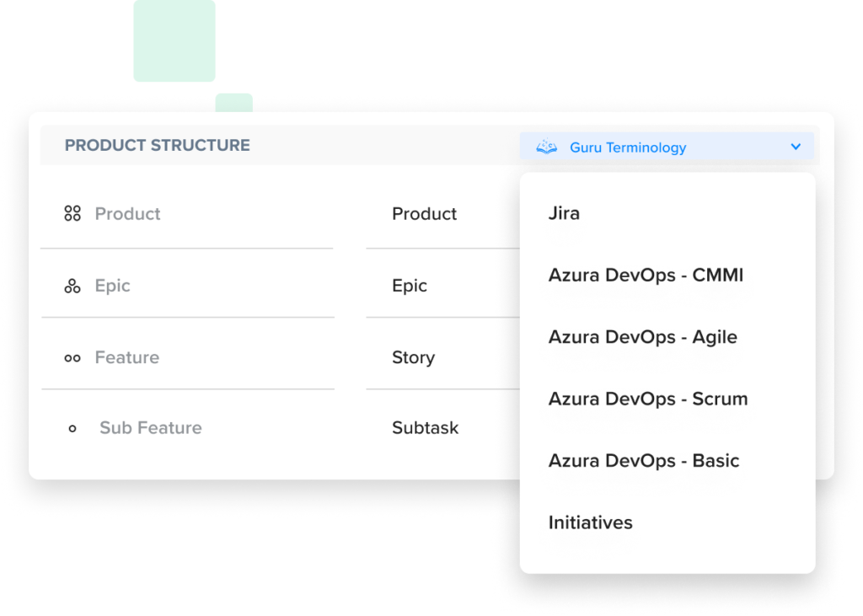Click the Sub Feature single-circle icon
The height and width of the screenshot is (616, 863).
(72, 429)
